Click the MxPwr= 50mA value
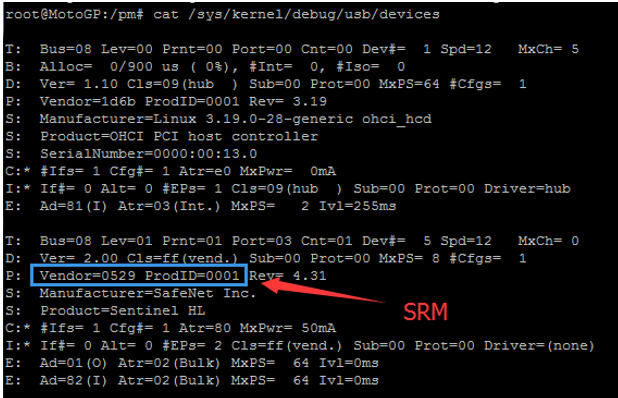Screen dimensions: 618x398 coord(288,328)
